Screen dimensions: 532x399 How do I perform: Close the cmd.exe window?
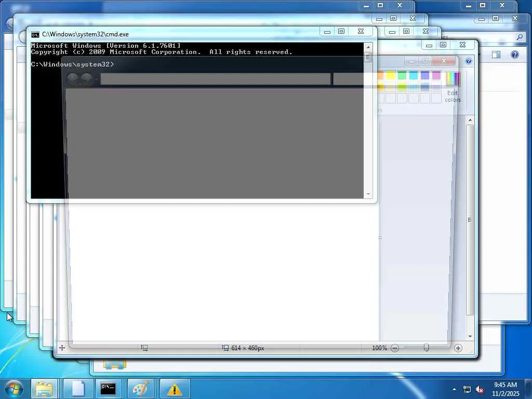[x=361, y=32]
